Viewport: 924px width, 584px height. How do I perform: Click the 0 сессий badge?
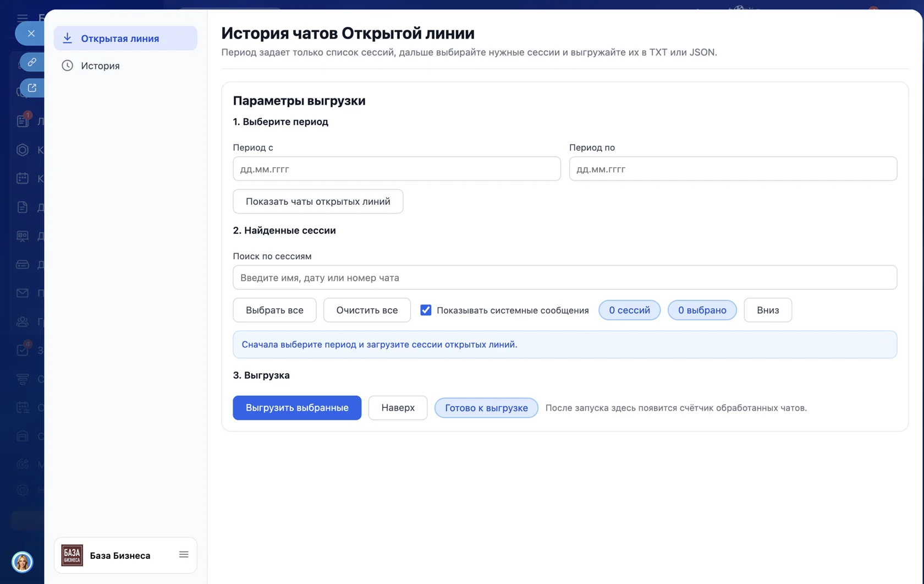pos(629,310)
